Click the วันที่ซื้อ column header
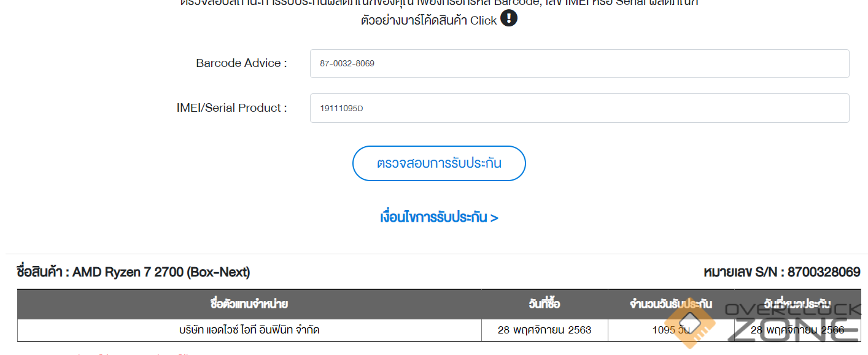 [544, 304]
